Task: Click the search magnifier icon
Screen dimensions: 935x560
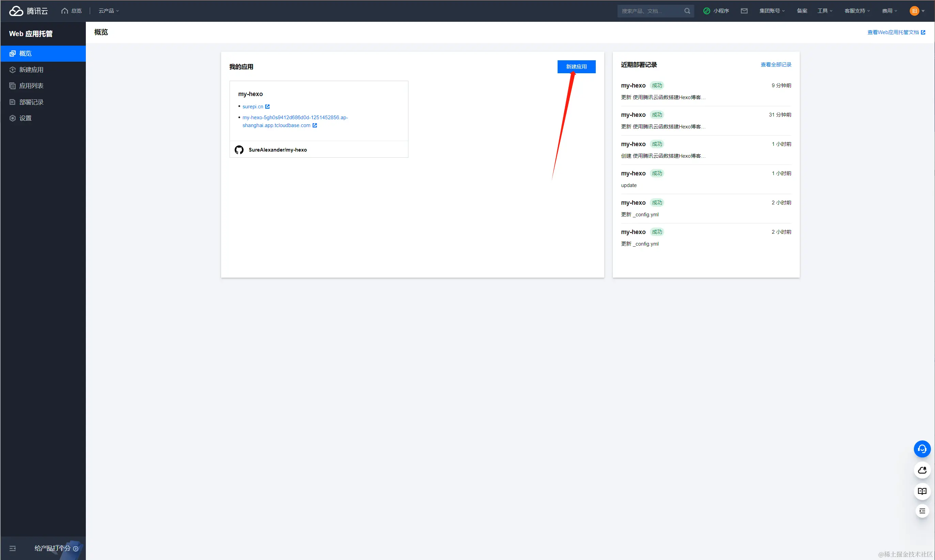Action: (687, 11)
